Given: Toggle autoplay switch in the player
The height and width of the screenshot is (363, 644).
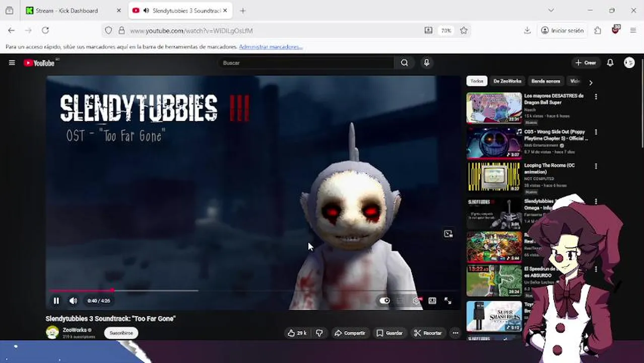Looking at the screenshot, I should (x=384, y=301).
